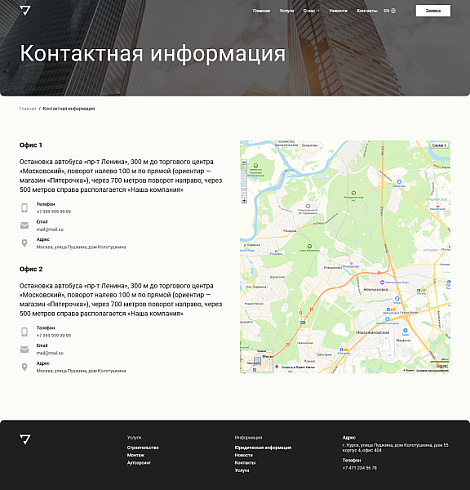Click the envelope email icon under Офис 2
The height and width of the screenshot is (490, 470).
point(24,349)
